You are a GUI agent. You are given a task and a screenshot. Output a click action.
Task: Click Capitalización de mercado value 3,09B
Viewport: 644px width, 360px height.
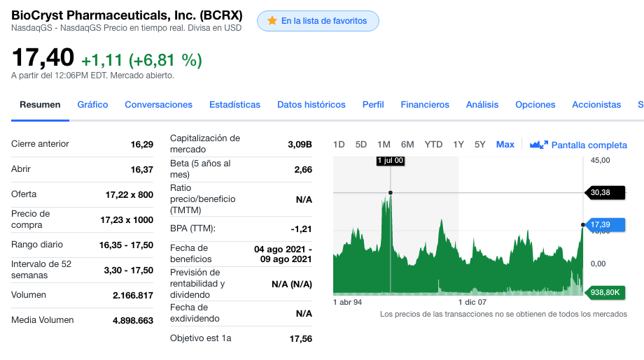pyautogui.click(x=300, y=144)
